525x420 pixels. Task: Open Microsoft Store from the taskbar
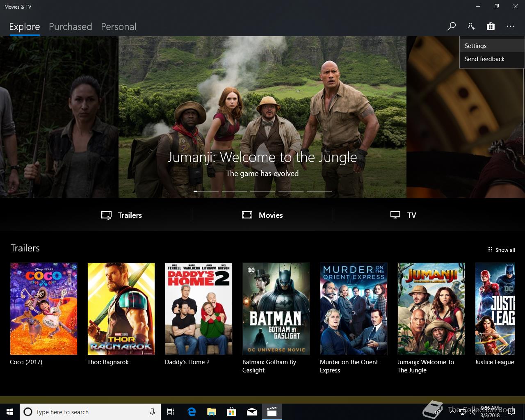click(231, 412)
